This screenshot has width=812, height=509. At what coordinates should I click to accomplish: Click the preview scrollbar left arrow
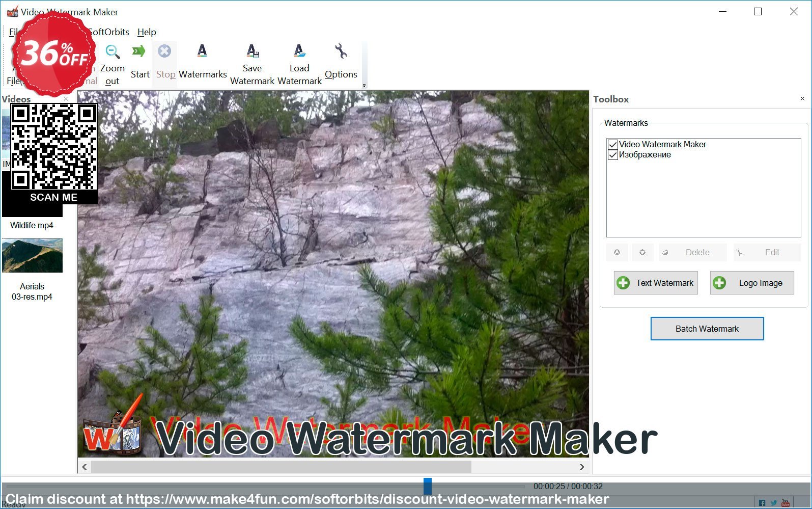coord(85,467)
